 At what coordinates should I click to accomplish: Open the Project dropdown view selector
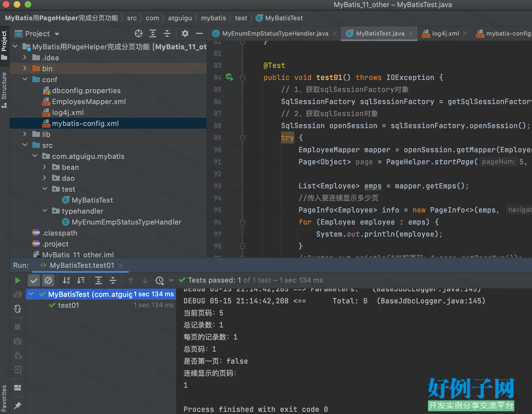[x=57, y=34]
